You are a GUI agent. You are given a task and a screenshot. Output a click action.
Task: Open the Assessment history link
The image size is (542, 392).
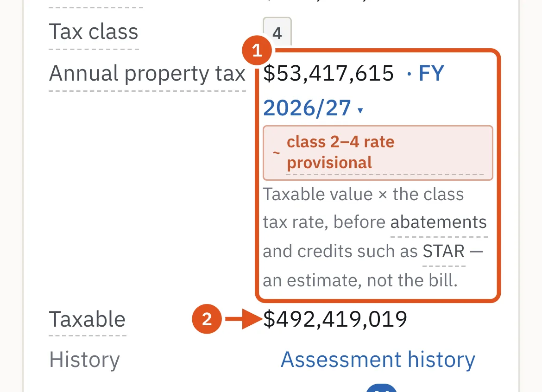(378, 360)
